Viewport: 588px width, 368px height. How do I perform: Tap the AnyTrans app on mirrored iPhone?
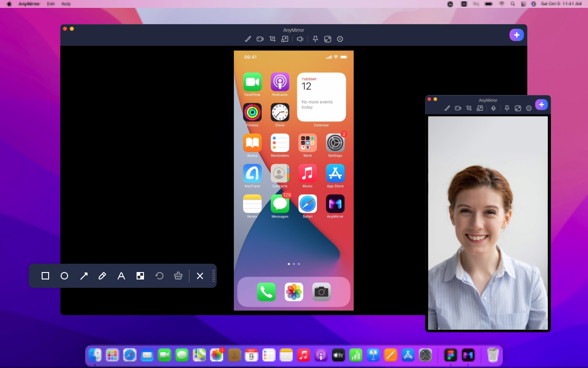tap(252, 173)
